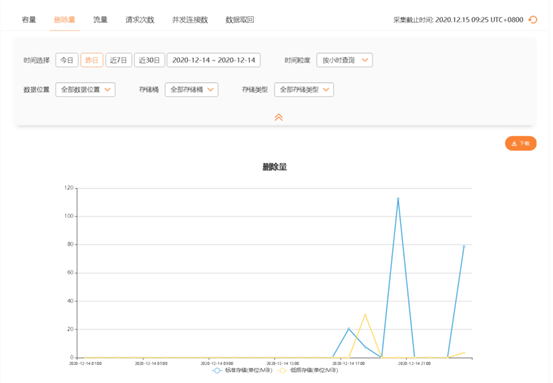Screen dimensions: 553x383
Task: Open the date range field 2020-12-14 ~ 2020-12-14
Action: tap(214, 60)
